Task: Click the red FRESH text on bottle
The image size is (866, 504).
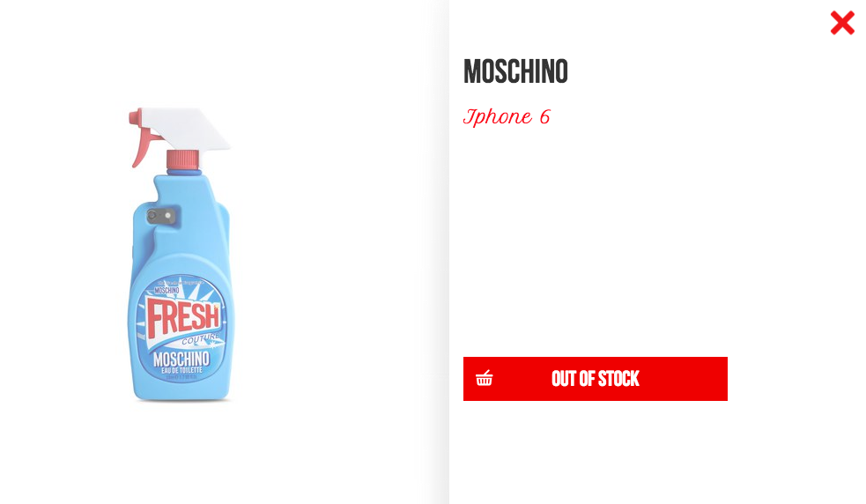Action: tap(183, 316)
